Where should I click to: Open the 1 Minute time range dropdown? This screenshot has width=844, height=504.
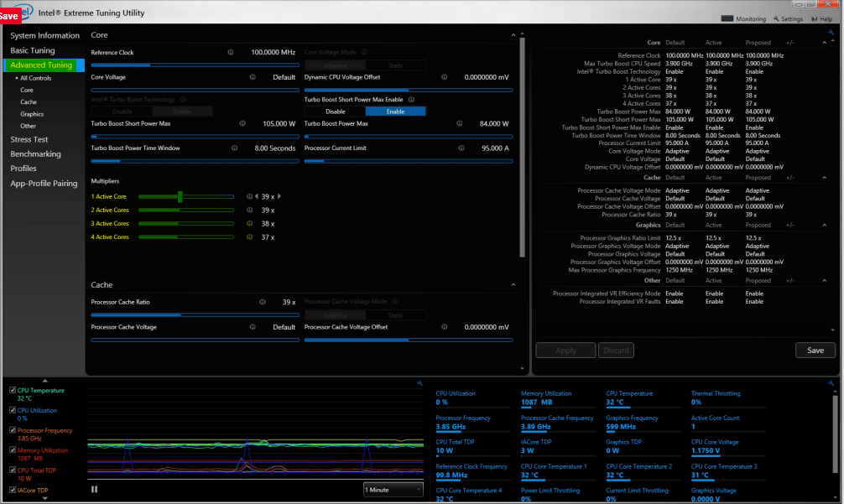[393, 489]
